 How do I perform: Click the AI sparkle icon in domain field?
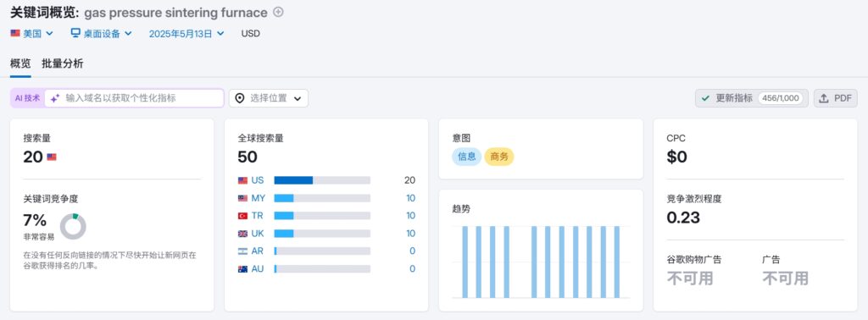pyautogui.click(x=55, y=98)
